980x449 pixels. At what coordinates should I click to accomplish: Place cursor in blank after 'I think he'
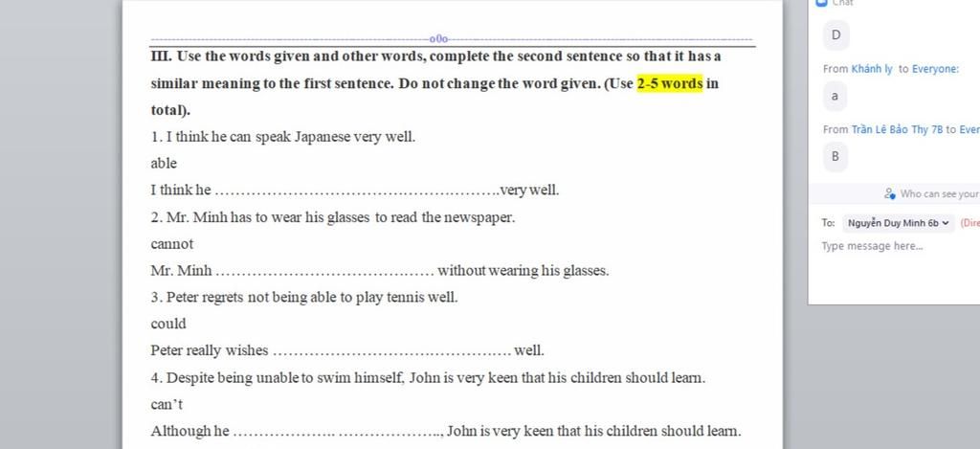361,191
